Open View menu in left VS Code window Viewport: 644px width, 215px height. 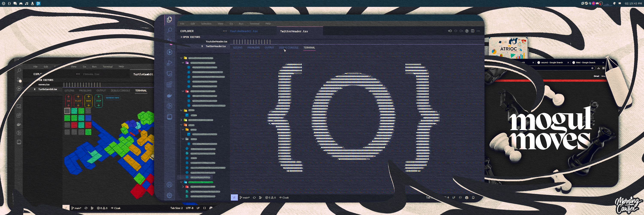73,67
